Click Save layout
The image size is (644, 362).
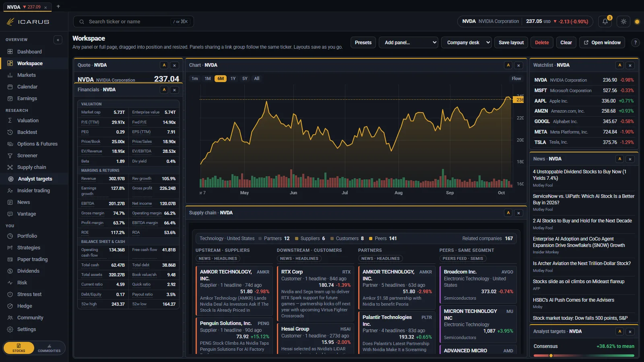click(x=511, y=43)
